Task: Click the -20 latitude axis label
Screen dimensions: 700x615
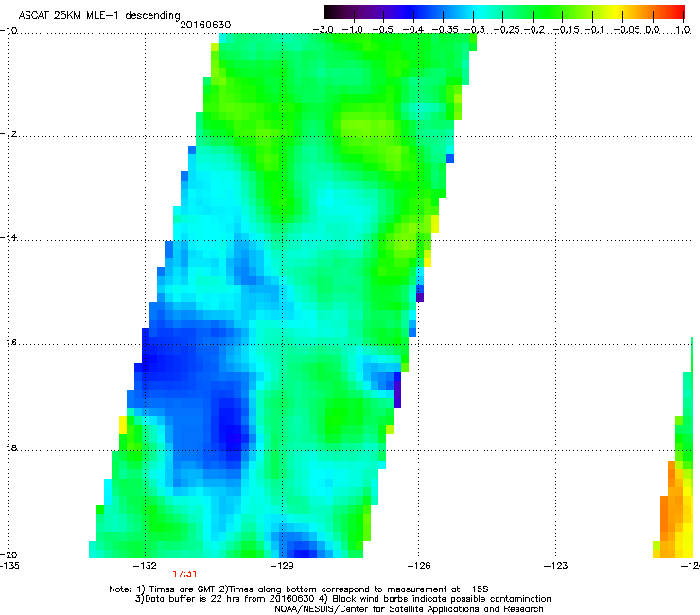Action: pyautogui.click(x=9, y=554)
